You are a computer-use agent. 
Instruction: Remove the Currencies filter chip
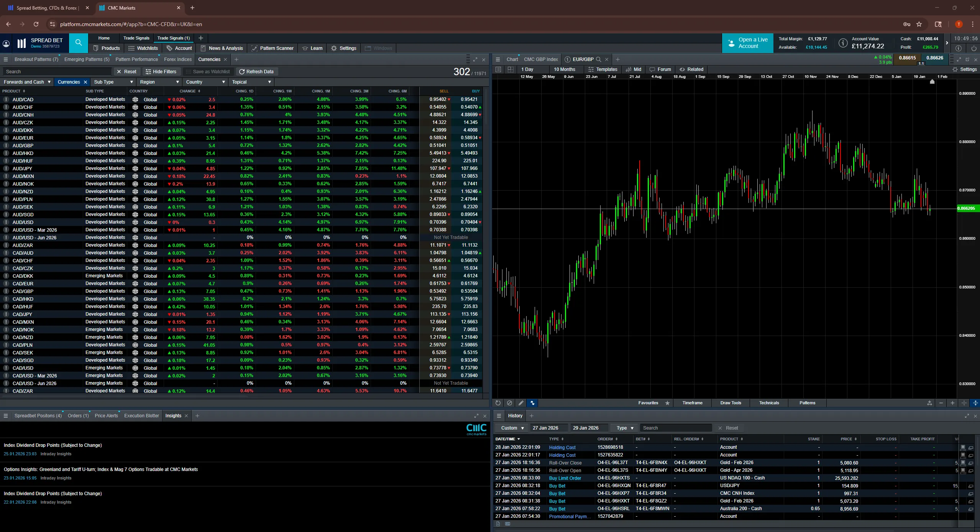tap(85, 82)
